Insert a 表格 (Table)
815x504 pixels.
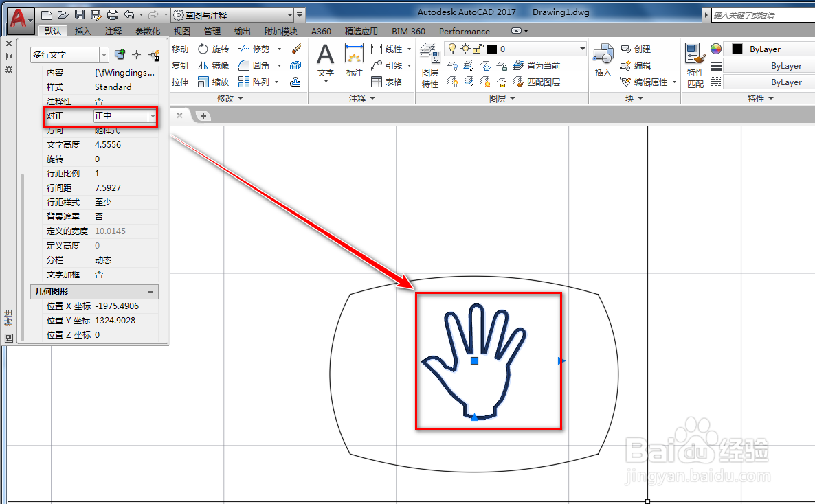click(x=387, y=82)
